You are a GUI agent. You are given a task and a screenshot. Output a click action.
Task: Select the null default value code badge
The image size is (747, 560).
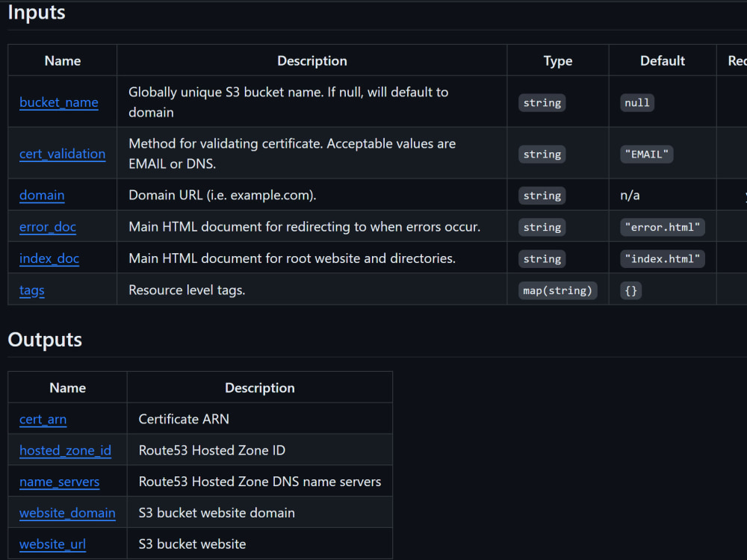(636, 102)
